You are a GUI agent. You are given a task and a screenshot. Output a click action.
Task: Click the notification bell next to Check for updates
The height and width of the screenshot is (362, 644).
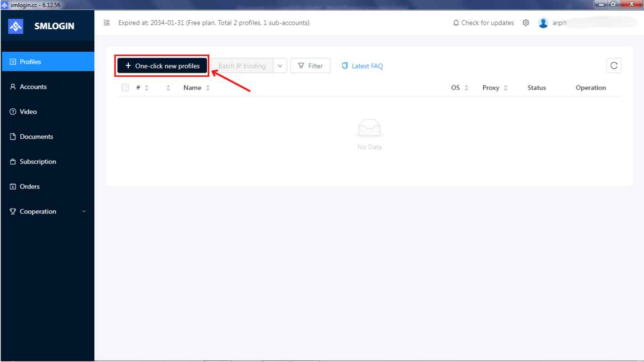pos(455,22)
